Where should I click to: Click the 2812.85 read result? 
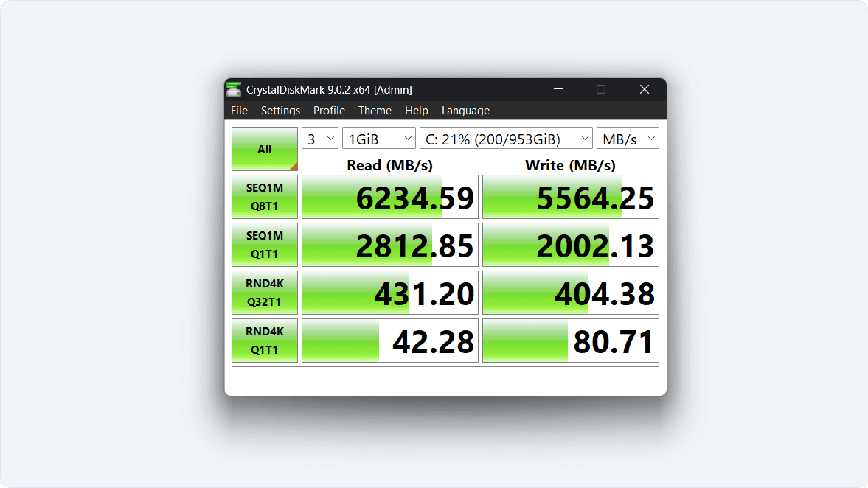click(389, 245)
